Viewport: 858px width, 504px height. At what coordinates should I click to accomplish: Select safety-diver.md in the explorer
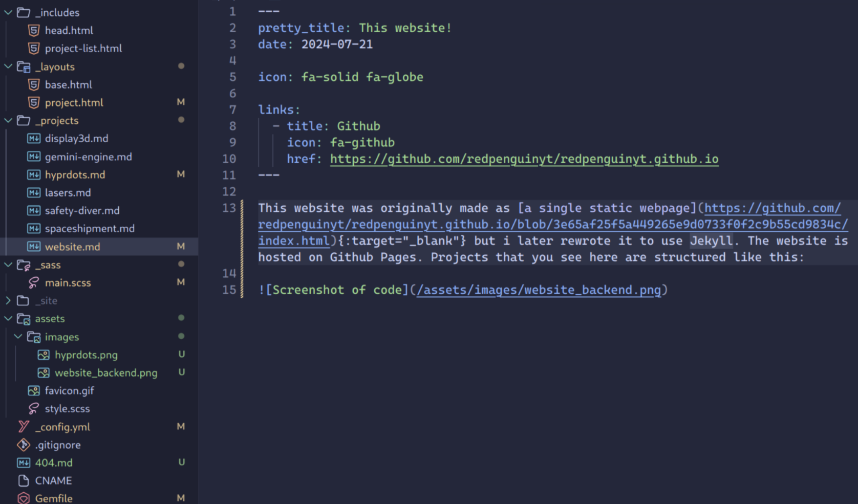[x=82, y=210]
